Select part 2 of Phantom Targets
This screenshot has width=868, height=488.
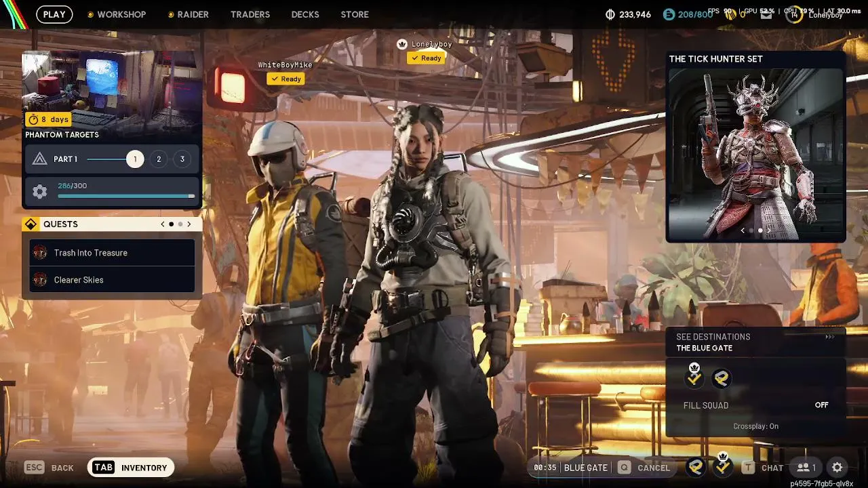[x=159, y=159]
